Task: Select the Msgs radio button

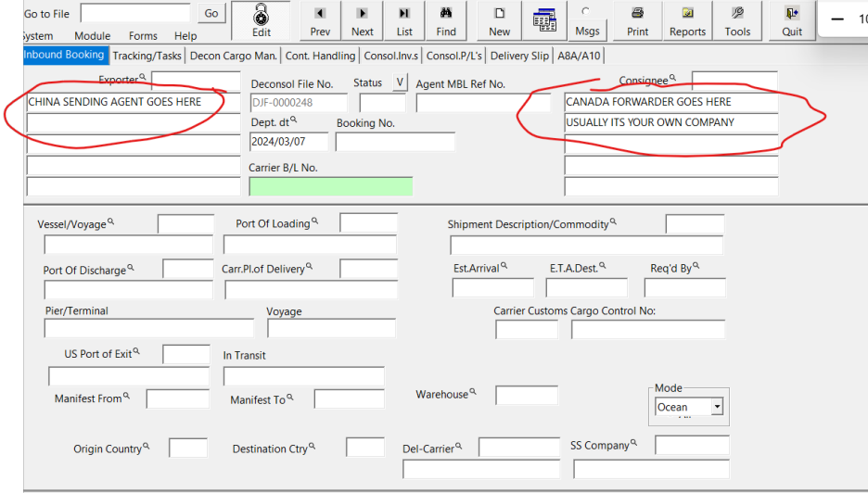Action: 586,11
